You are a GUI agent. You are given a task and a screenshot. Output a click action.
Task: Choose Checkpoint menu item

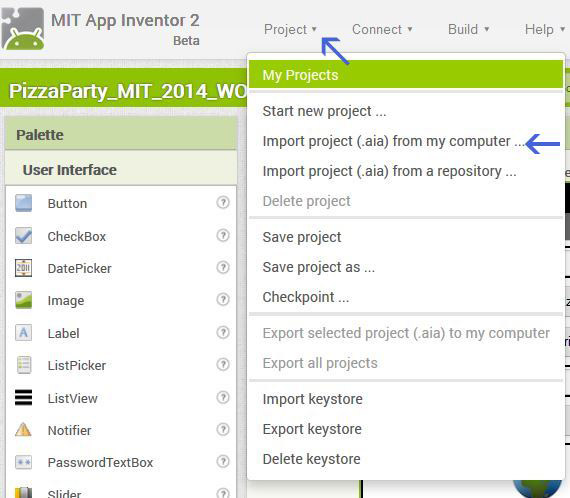click(x=406, y=297)
